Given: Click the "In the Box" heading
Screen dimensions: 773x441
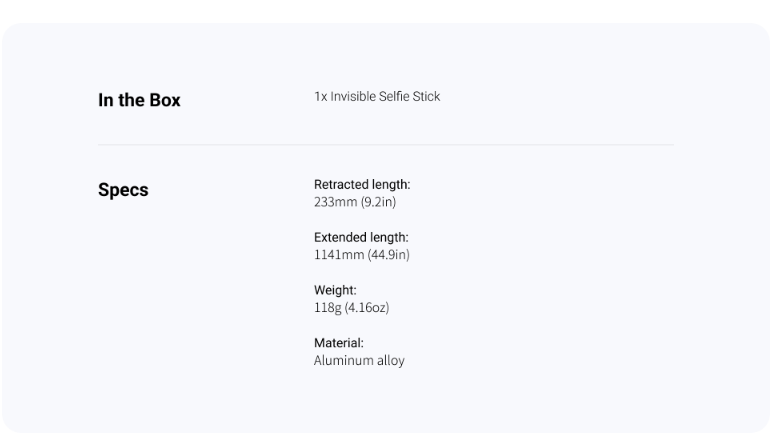Looking at the screenshot, I should [x=139, y=100].
